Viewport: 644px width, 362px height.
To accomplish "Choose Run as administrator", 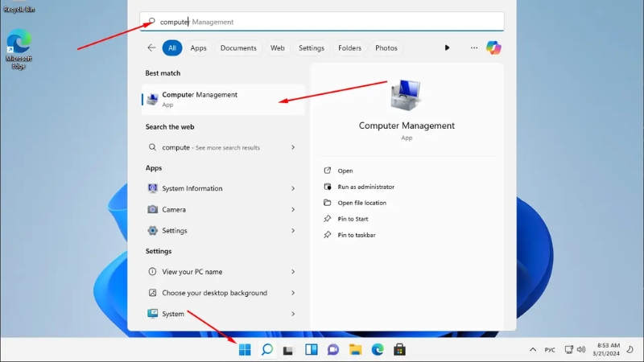I will pyautogui.click(x=359, y=187).
